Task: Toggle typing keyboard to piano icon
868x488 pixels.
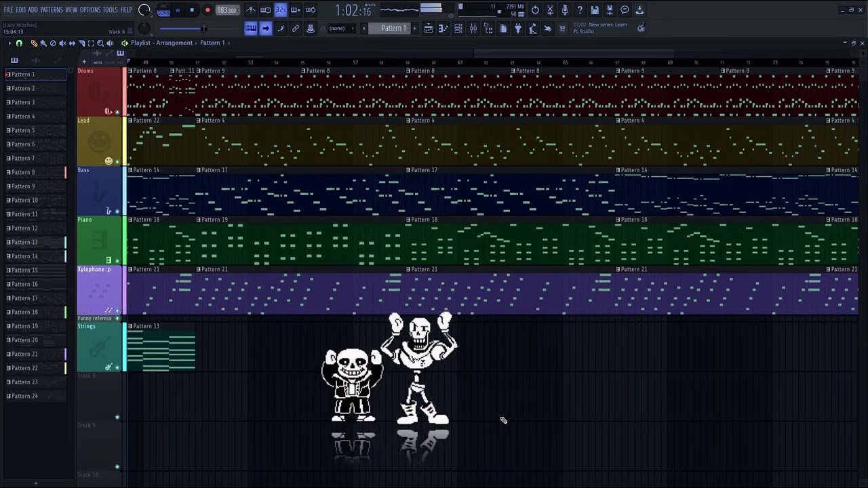Action: coord(250,28)
